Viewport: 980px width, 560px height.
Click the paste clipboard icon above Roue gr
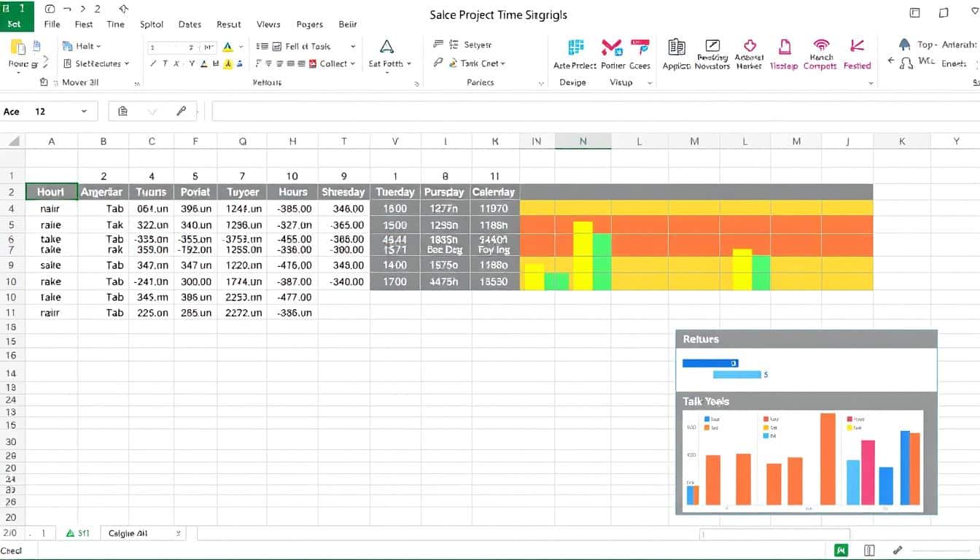[18, 47]
